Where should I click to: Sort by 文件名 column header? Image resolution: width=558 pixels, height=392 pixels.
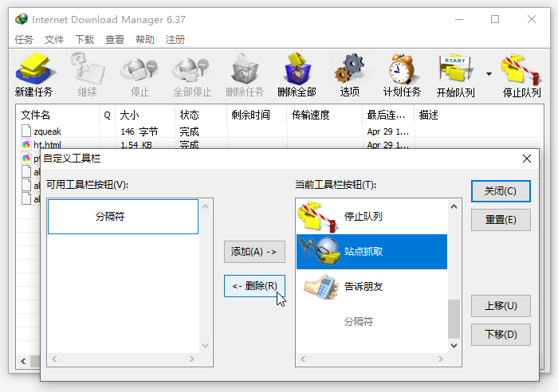[57, 115]
